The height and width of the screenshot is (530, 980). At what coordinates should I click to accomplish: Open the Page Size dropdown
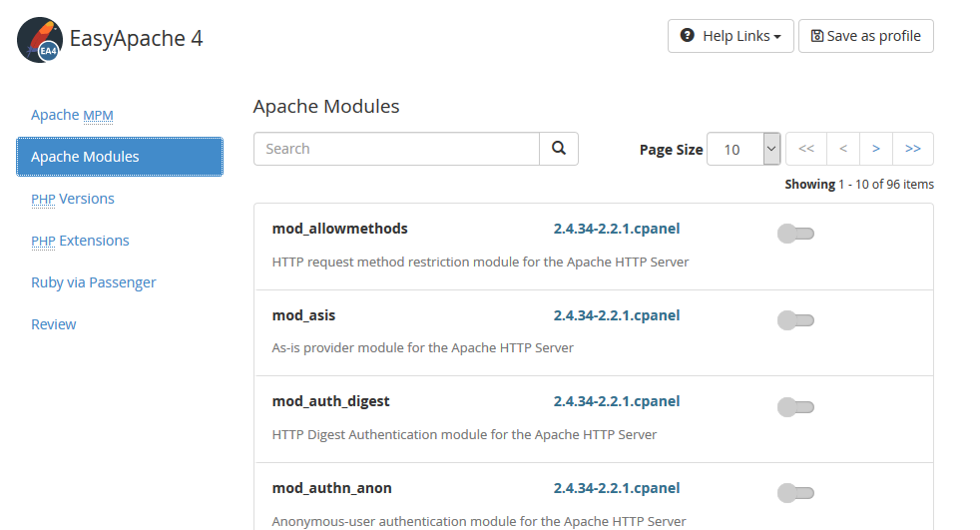coord(743,150)
